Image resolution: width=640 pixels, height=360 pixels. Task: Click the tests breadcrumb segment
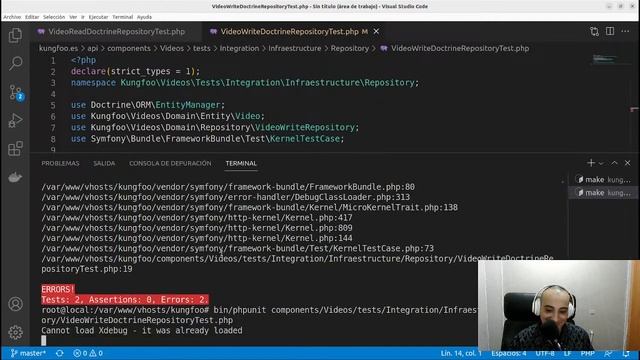(202, 48)
